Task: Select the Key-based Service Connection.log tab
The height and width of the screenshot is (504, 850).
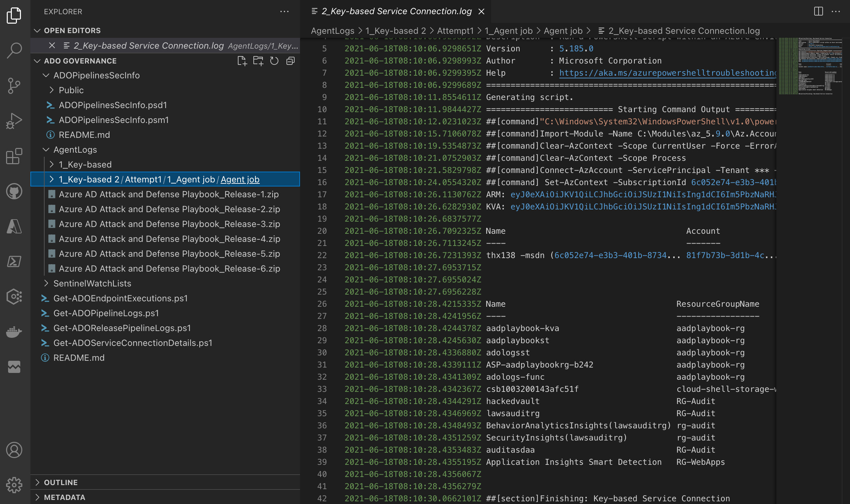Action: pos(396,11)
